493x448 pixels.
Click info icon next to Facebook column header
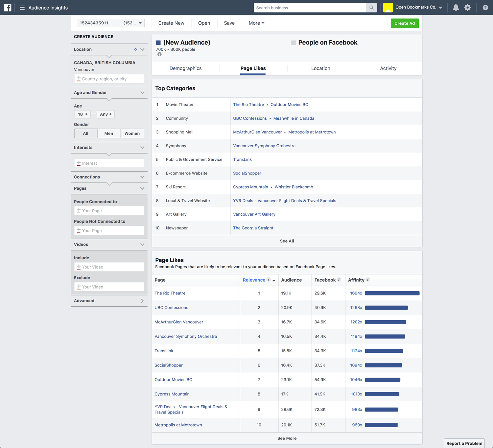pos(339,280)
